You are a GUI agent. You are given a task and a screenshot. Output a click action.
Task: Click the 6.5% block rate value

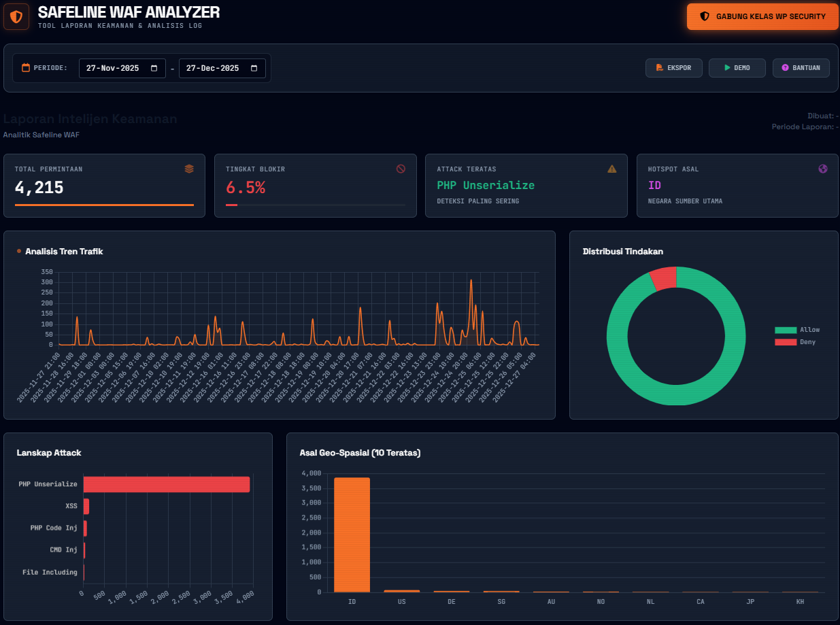[x=246, y=188]
